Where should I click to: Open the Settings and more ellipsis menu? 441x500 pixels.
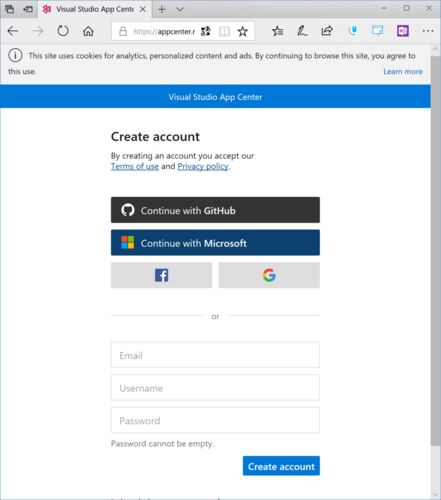pyautogui.click(x=428, y=31)
